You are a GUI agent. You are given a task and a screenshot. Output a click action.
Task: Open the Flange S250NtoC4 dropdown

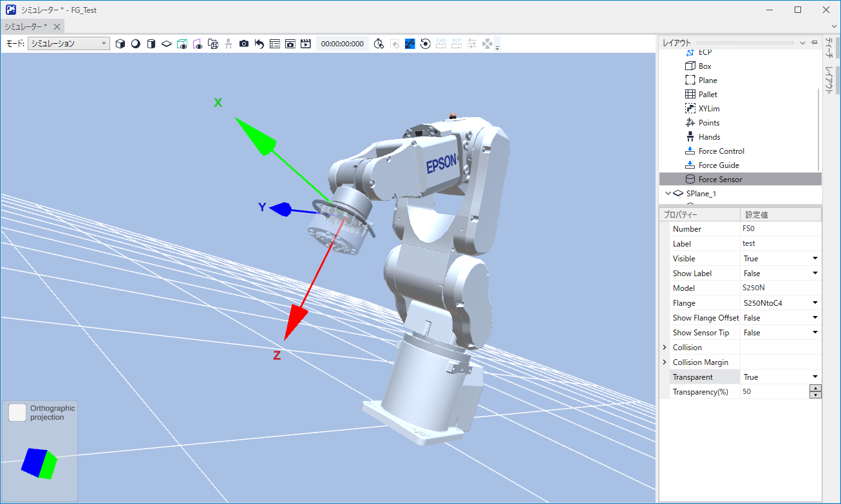pyautogui.click(x=815, y=303)
